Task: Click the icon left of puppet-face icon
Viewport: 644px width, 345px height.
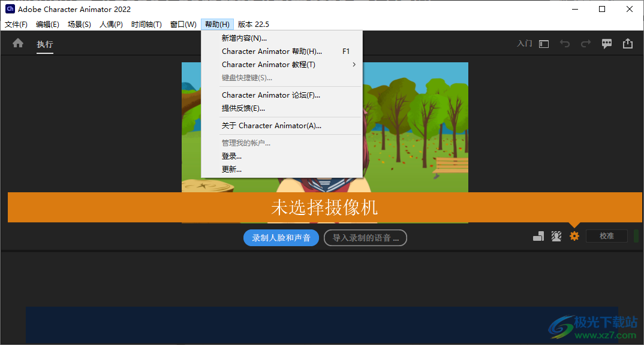Action: (x=538, y=237)
